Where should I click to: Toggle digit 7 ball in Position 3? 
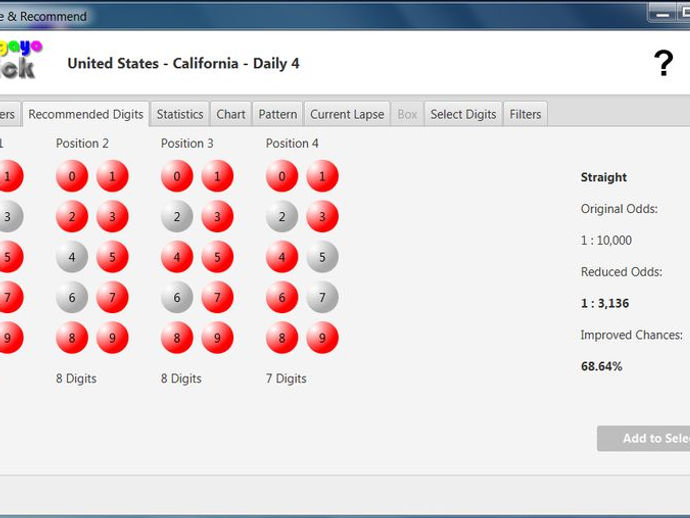tap(217, 298)
